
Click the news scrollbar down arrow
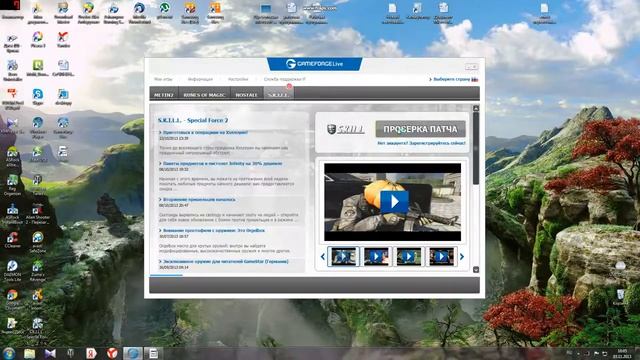[476, 269]
